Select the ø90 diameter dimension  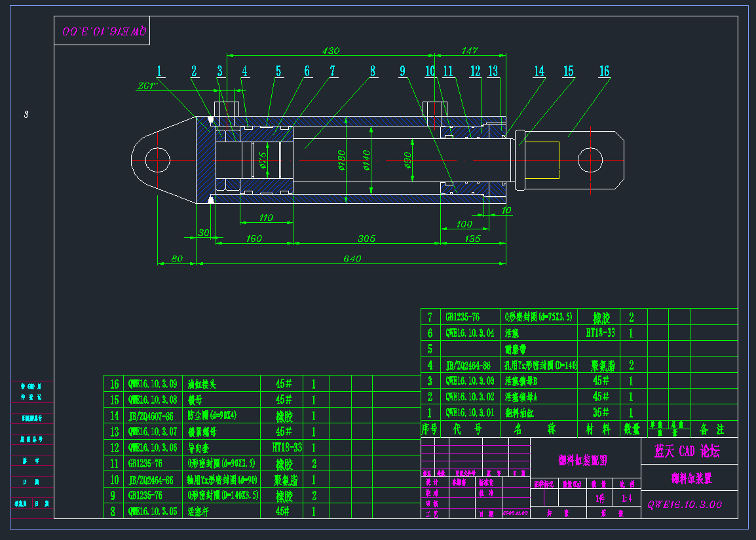point(407,161)
